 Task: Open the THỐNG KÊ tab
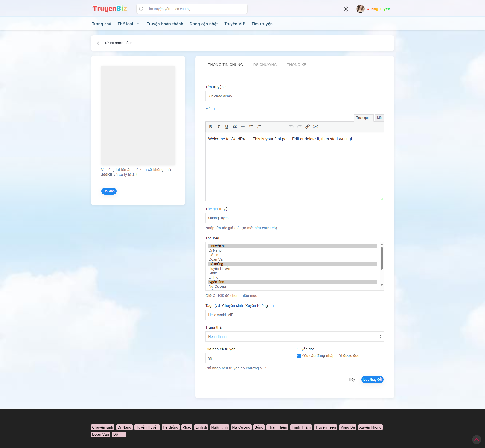click(x=296, y=65)
